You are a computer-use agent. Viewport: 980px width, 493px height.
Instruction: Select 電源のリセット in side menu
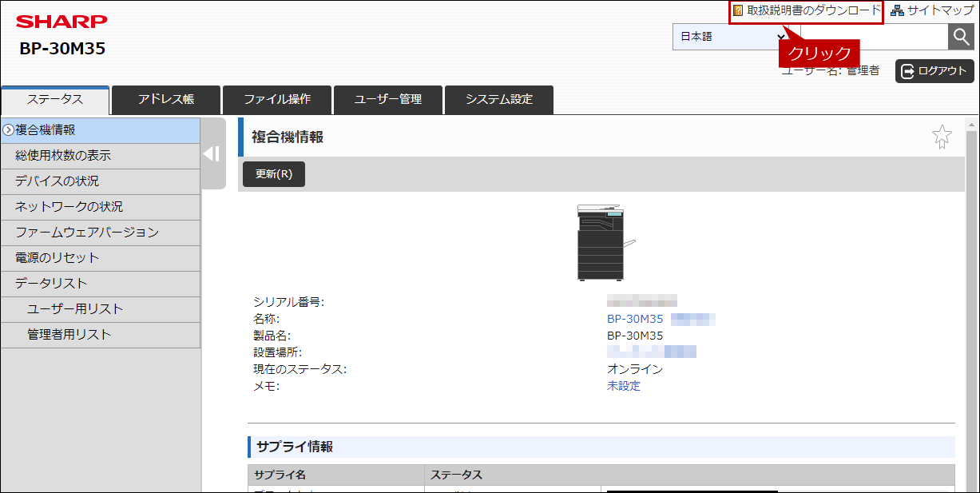click(x=100, y=258)
